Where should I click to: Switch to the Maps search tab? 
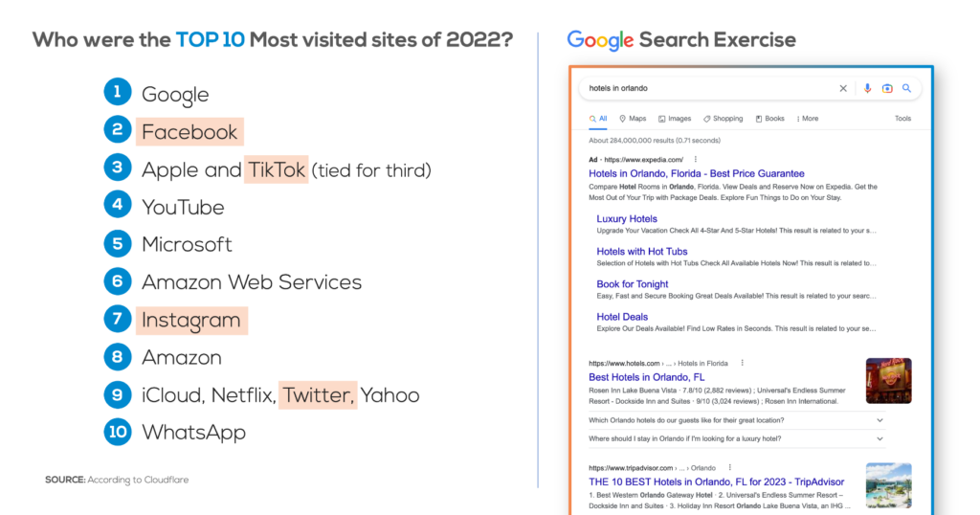pyautogui.click(x=633, y=119)
